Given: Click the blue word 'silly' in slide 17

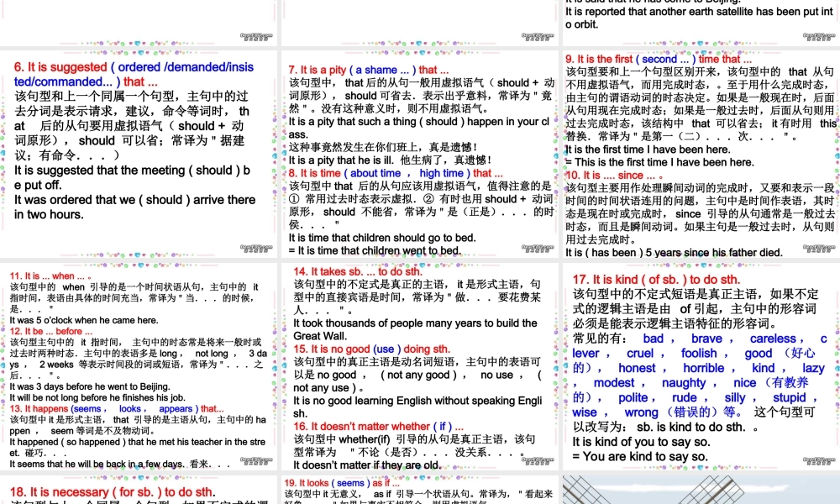Looking at the screenshot, I should coord(735,398).
